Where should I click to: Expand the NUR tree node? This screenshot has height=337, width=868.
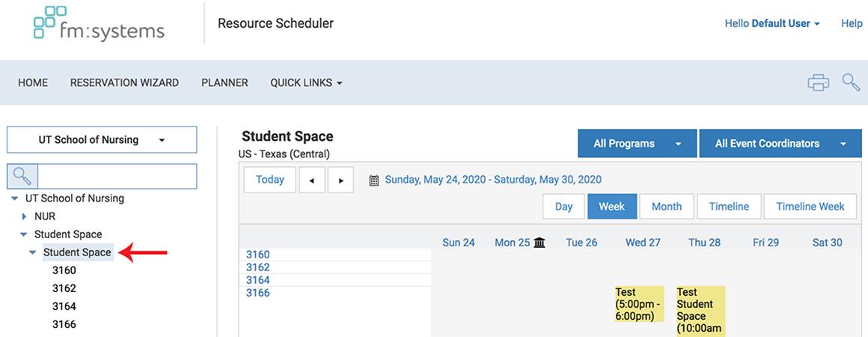click(x=24, y=216)
